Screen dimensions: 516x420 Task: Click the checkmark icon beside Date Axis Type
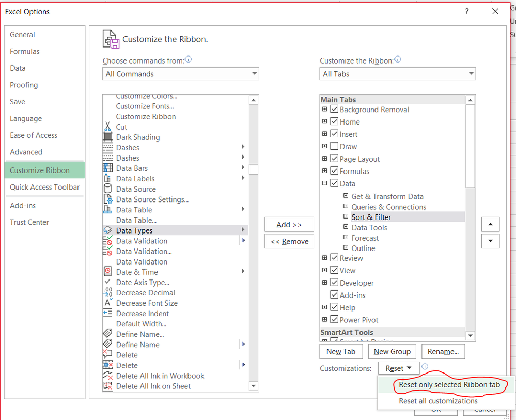point(107,282)
